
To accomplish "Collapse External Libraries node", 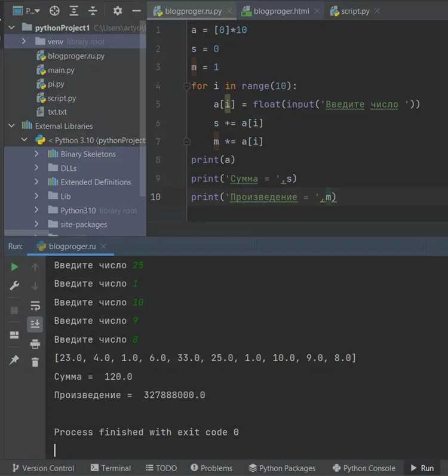I will [11, 125].
